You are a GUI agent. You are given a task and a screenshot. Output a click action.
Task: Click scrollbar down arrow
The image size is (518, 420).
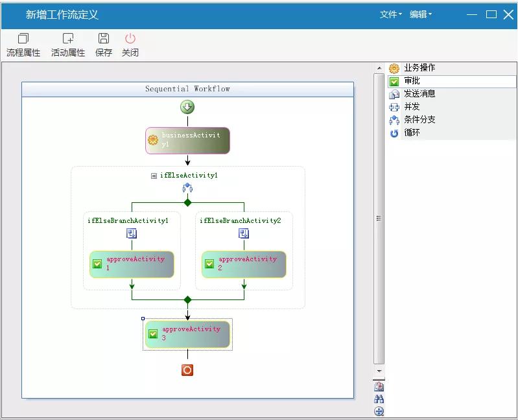click(379, 371)
